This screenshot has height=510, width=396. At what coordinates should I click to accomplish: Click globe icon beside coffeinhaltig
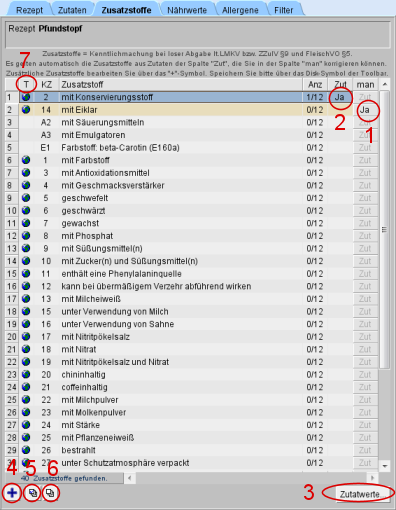coord(26,387)
